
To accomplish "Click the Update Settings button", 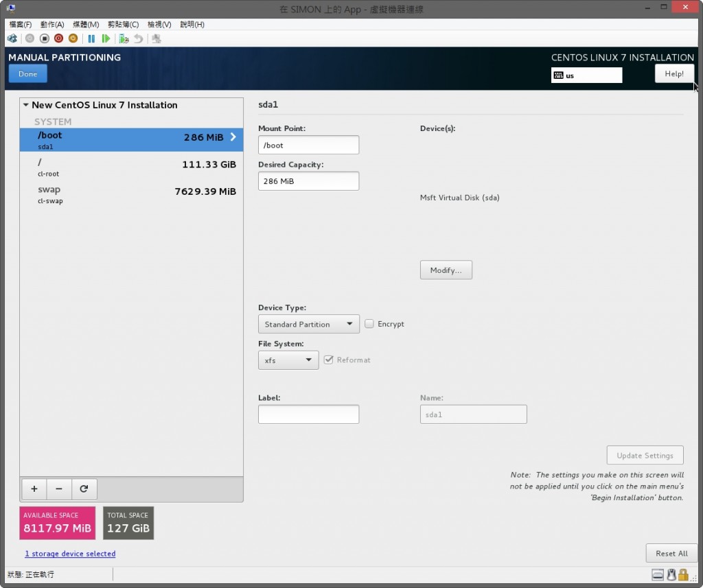I will (x=645, y=456).
